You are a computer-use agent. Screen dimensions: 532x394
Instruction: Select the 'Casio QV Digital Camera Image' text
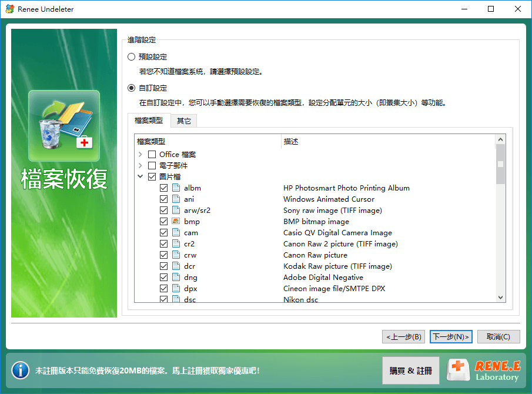[337, 232]
